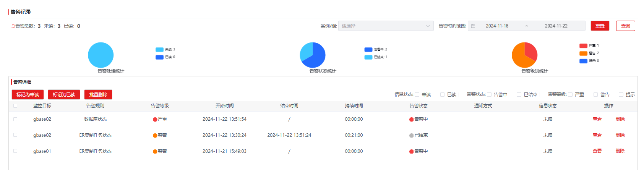This screenshot has height=170, width=644.
Task: Click the 告警处理统计 pie chart
Action: coord(101,55)
